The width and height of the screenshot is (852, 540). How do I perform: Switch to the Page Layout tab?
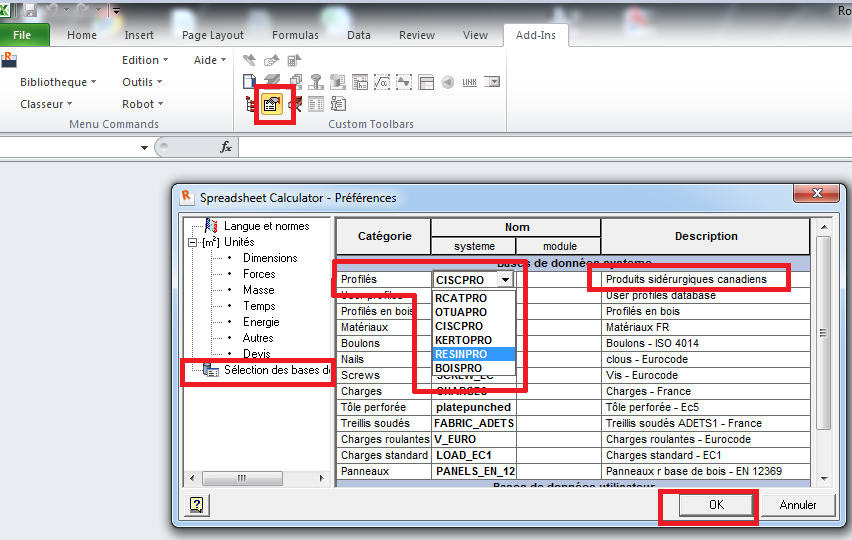click(x=212, y=35)
